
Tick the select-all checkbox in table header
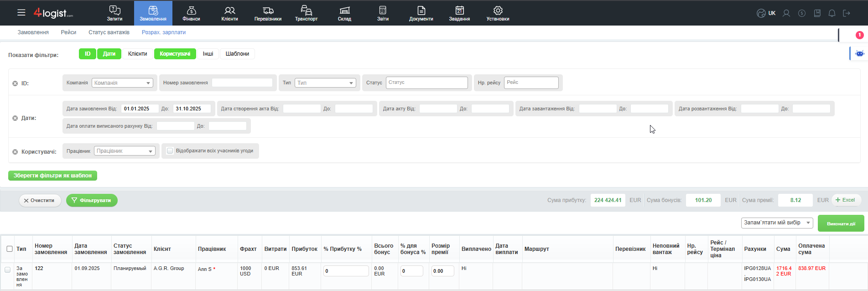point(10,249)
